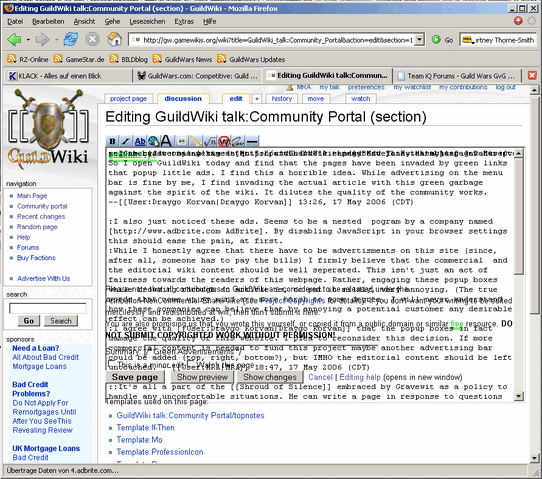Open the Extras menu

pyautogui.click(x=184, y=21)
